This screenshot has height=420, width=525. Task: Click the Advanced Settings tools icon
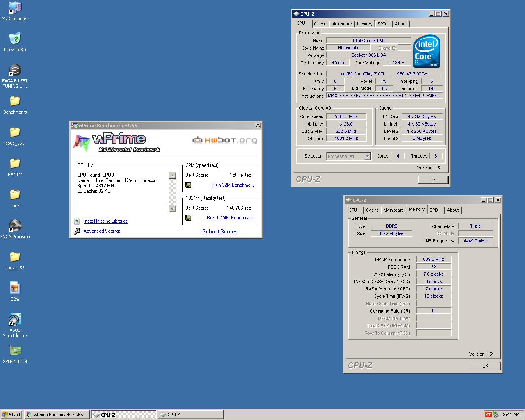[77, 231]
